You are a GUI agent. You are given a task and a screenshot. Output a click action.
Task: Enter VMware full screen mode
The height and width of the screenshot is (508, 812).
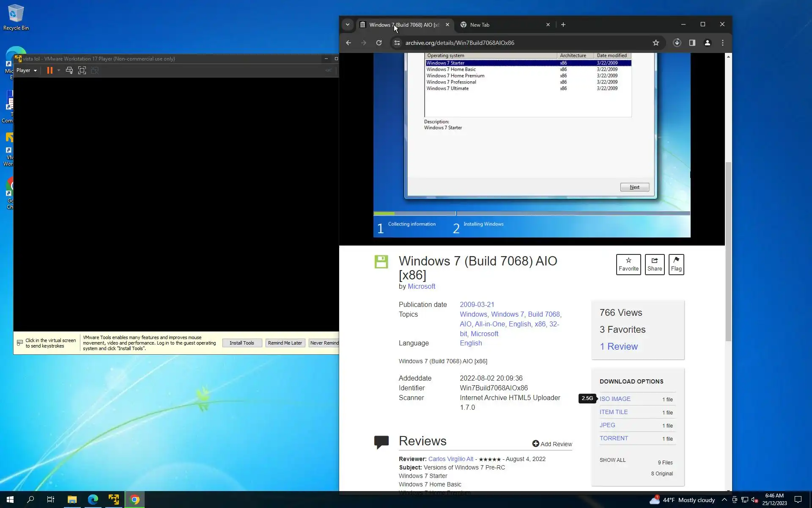click(x=82, y=71)
